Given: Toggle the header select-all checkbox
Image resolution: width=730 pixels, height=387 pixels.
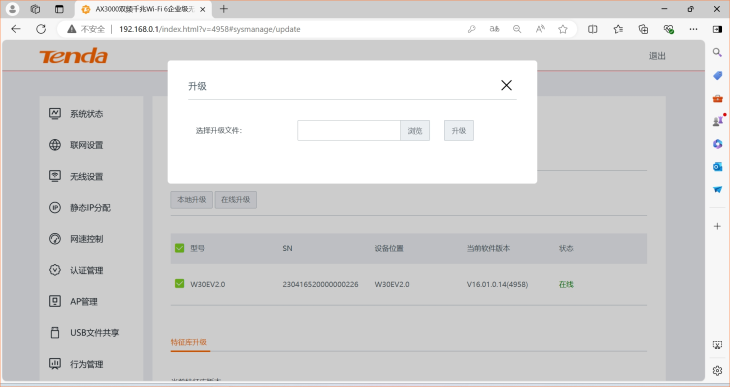Looking at the screenshot, I should (179, 248).
